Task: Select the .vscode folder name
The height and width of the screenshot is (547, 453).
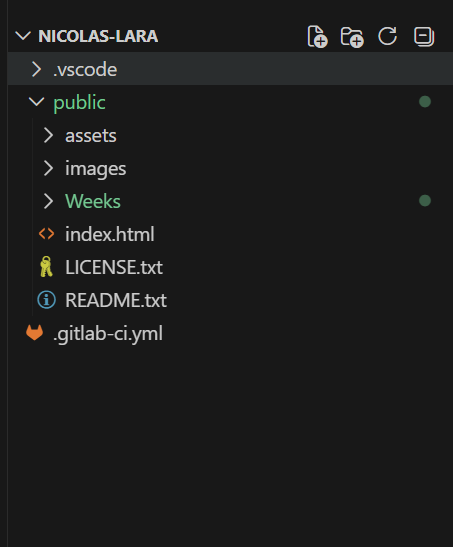Action: 85,69
